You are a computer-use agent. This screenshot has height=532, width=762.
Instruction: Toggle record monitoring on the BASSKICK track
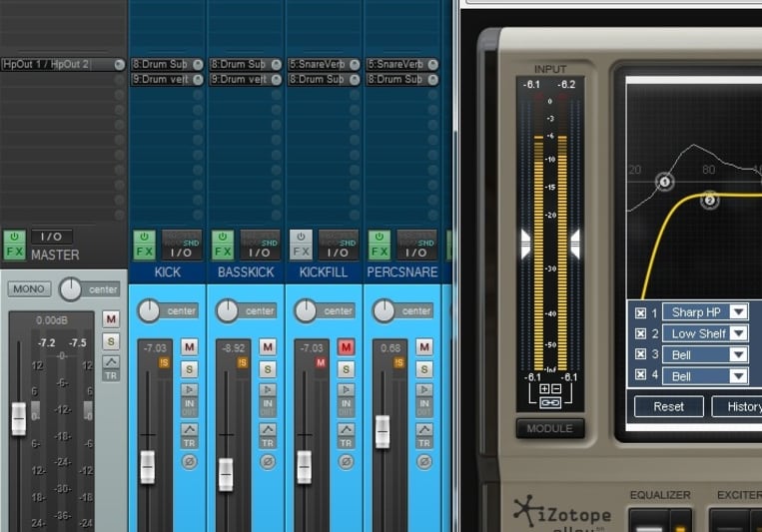tap(268, 389)
